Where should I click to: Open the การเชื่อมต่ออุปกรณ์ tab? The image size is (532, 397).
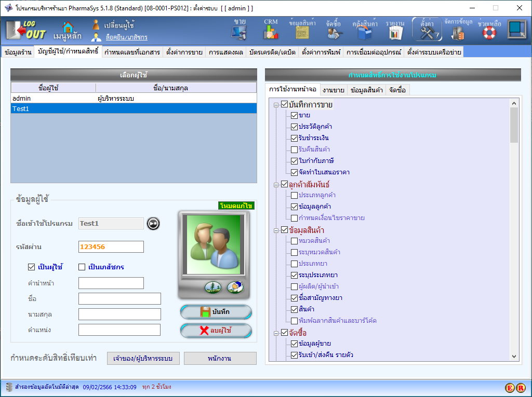374,52
